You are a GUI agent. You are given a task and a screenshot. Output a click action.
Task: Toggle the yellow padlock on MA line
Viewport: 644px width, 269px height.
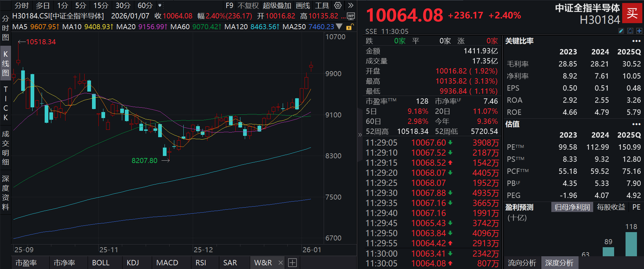point(350,27)
